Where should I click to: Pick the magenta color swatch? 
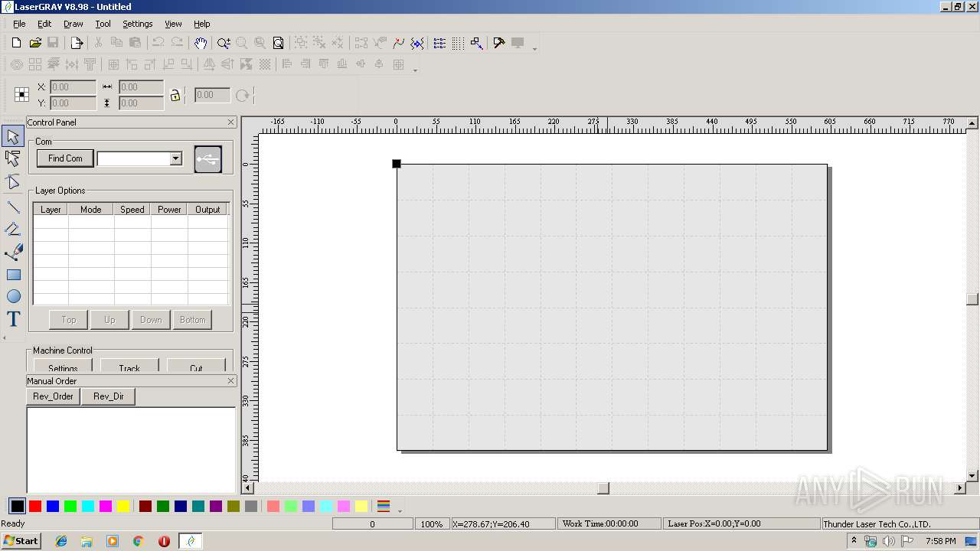106,507
